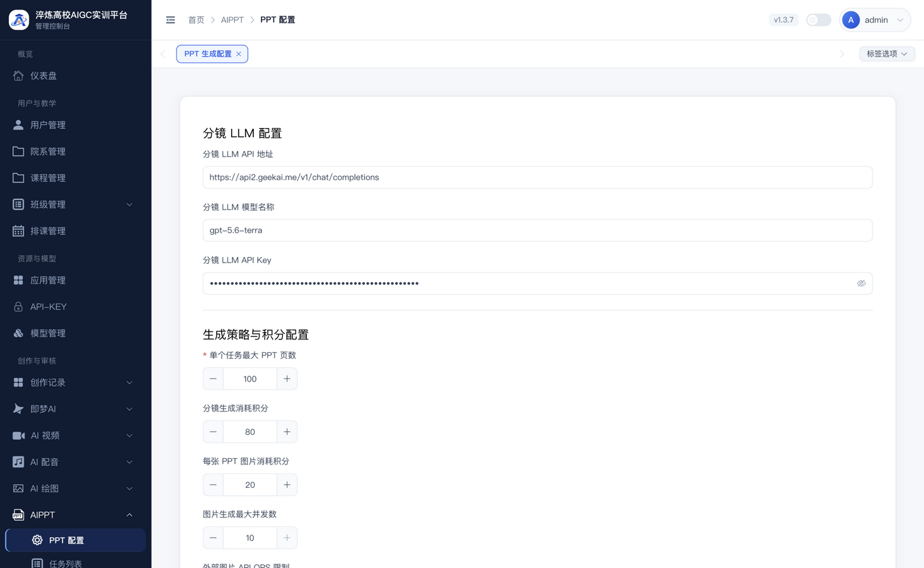Increase 分镜生成消耗积分 value

click(x=287, y=432)
